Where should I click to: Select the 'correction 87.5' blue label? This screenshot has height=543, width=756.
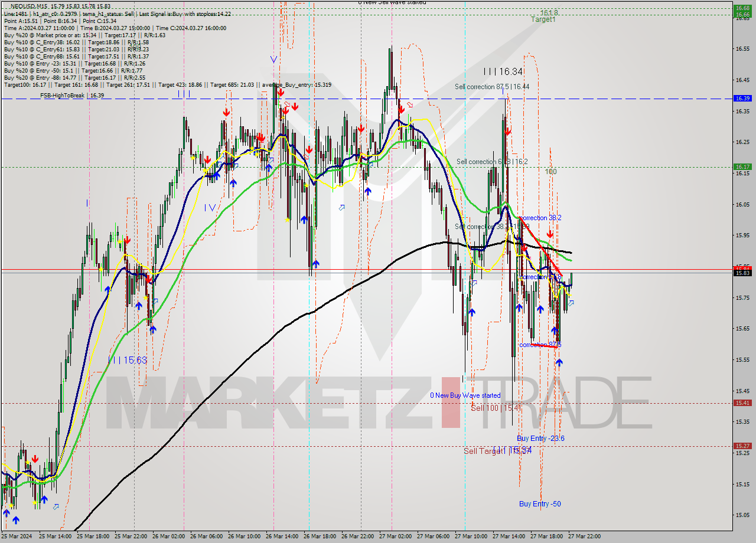pyautogui.click(x=540, y=345)
